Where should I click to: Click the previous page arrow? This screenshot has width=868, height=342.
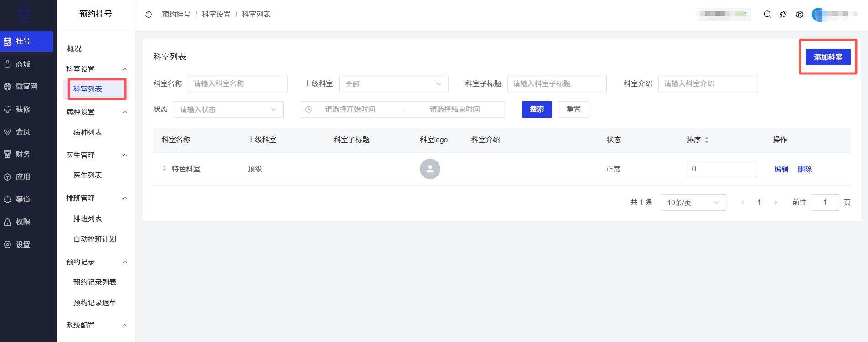(743, 202)
